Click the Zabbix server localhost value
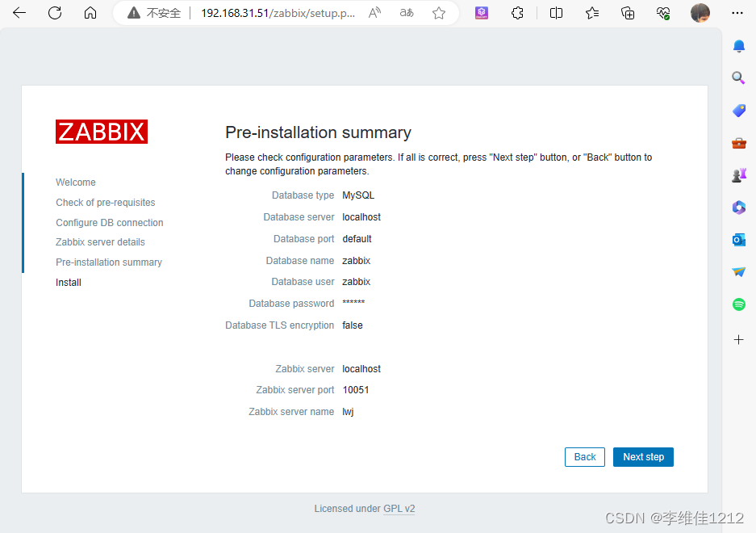The image size is (756, 533). tap(361, 369)
